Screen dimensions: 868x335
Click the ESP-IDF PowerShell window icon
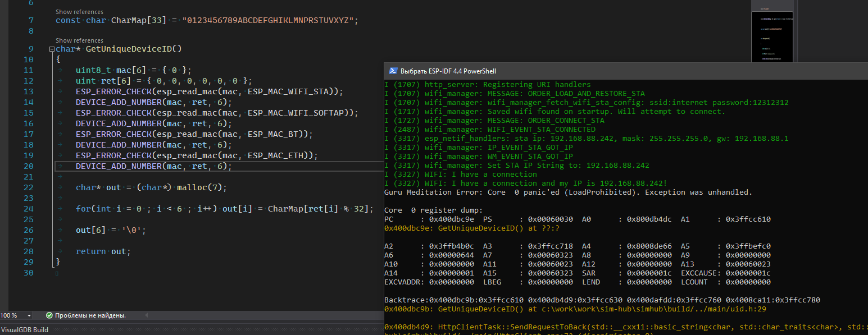coord(392,71)
